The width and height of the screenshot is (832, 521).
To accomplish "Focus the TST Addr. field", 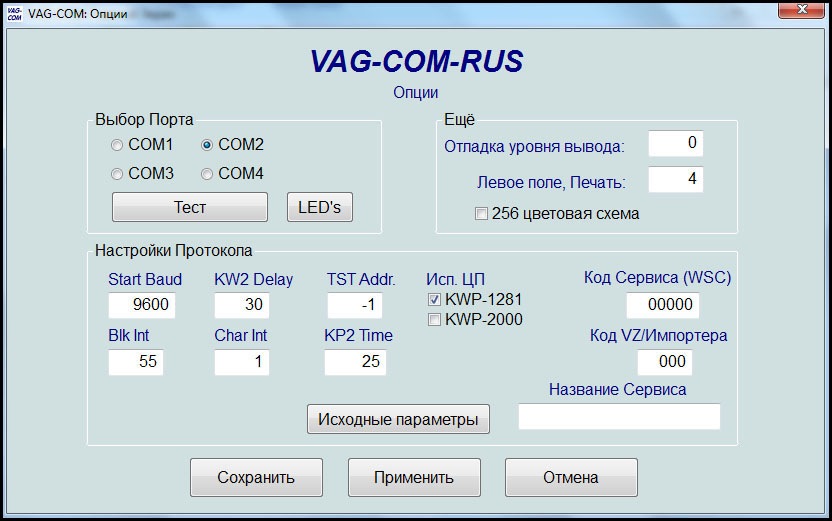I will click(354, 305).
